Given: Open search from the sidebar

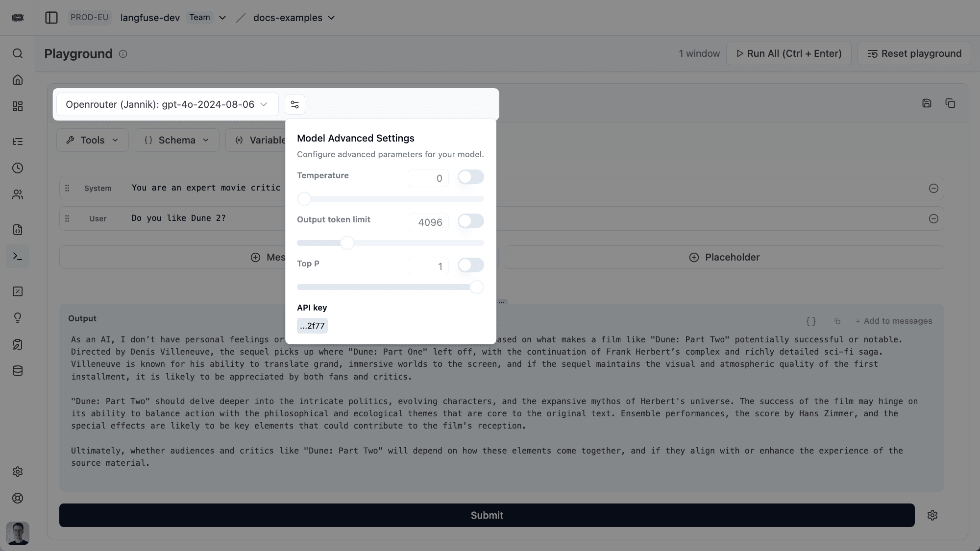Looking at the screenshot, I should point(18,53).
